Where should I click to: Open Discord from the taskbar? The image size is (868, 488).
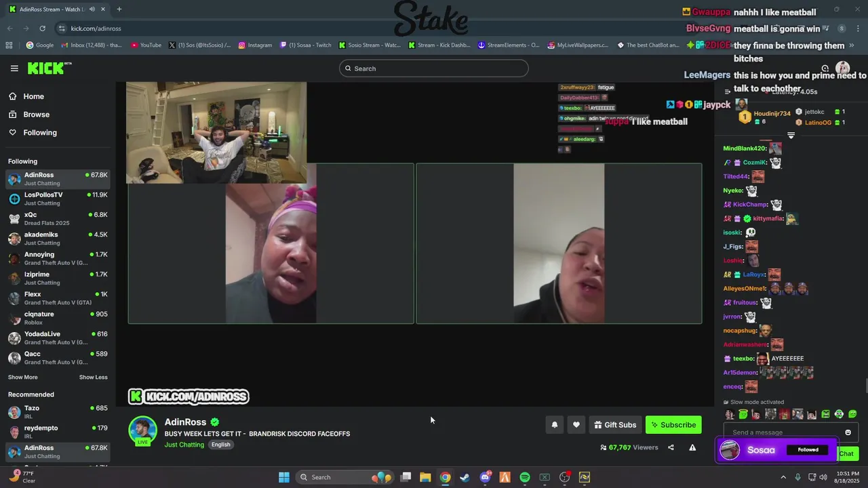click(485, 477)
